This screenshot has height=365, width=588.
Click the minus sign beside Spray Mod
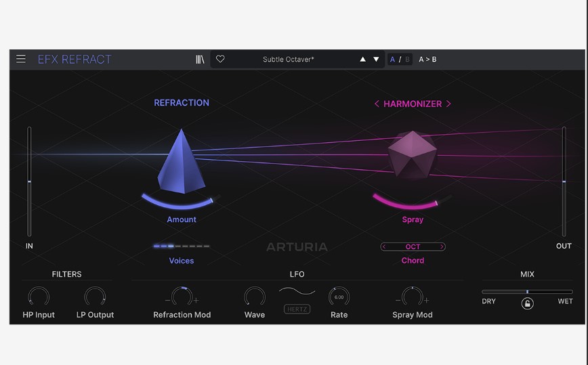point(398,300)
